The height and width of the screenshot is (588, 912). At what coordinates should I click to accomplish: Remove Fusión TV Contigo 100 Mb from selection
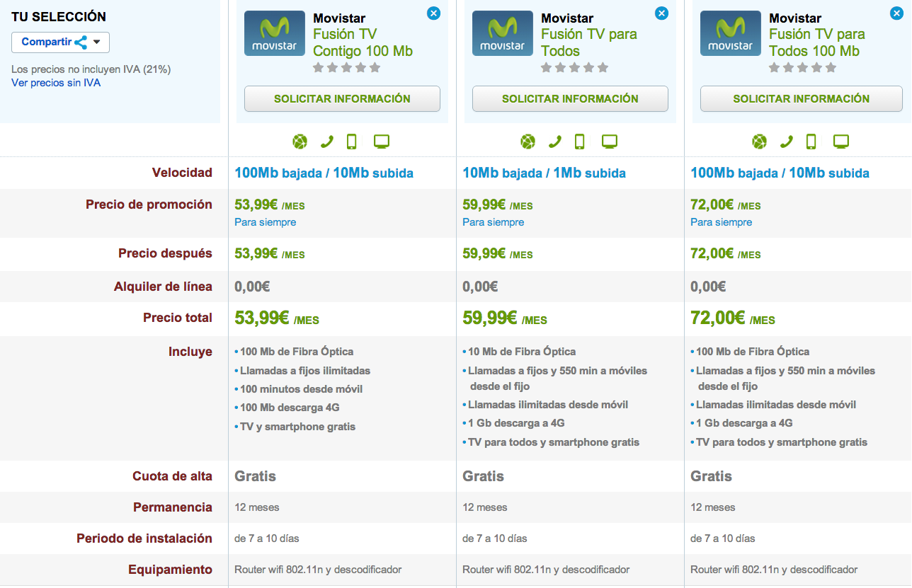[433, 13]
